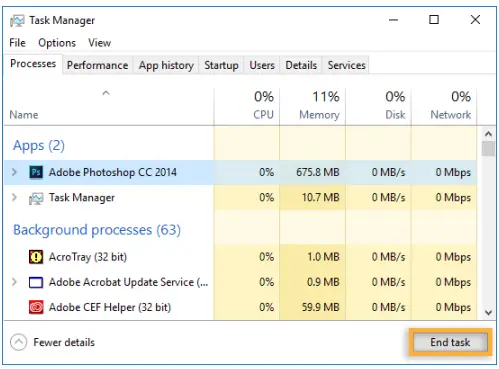Select the AcroTray warning icon
Screen dimensions: 499x369
[36, 257]
